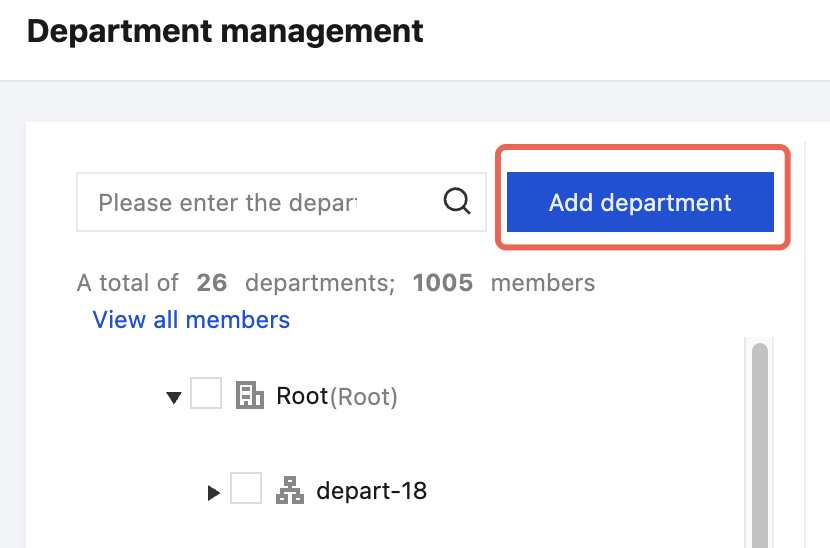Click the Department management heading
The height and width of the screenshot is (548, 830).
click(225, 31)
